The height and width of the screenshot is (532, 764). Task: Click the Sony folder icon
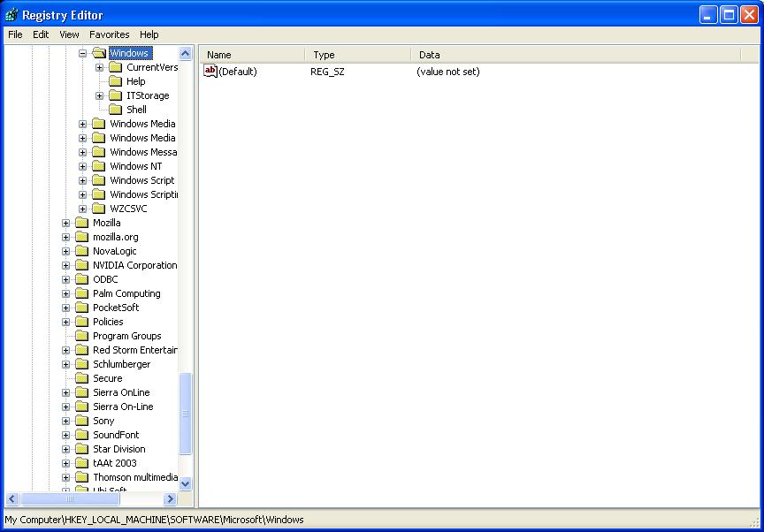point(82,420)
